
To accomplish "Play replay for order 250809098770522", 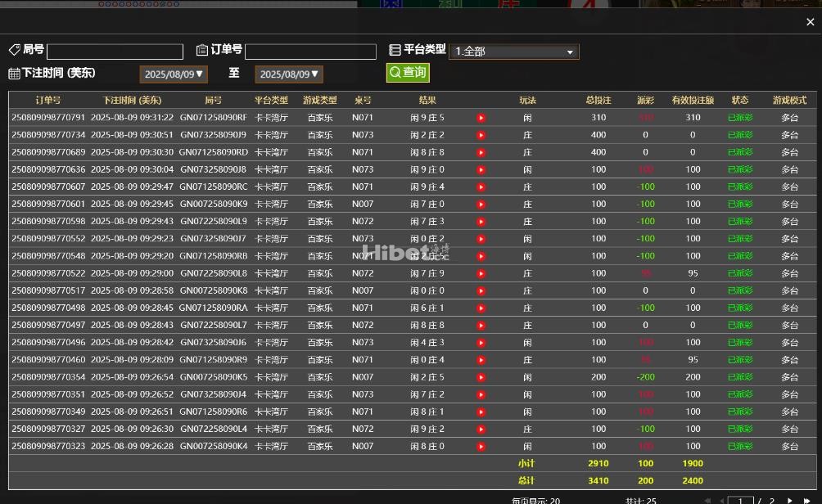I will [481, 273].
